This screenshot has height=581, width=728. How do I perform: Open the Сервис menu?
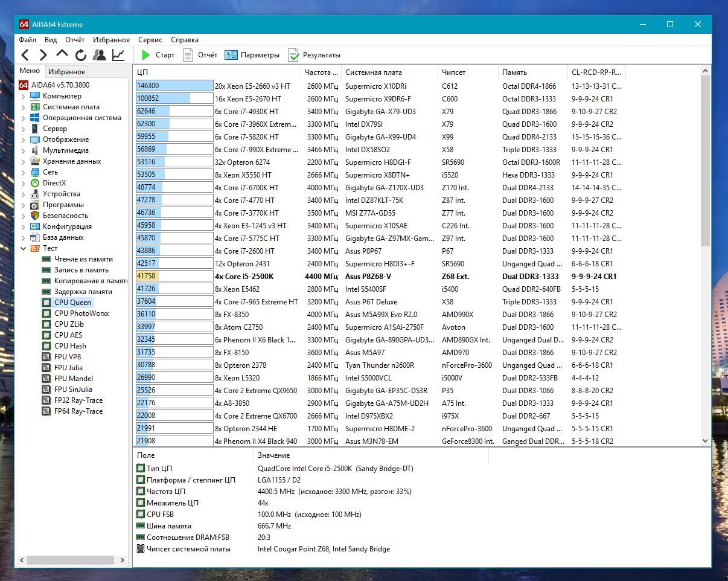[150, 40]
